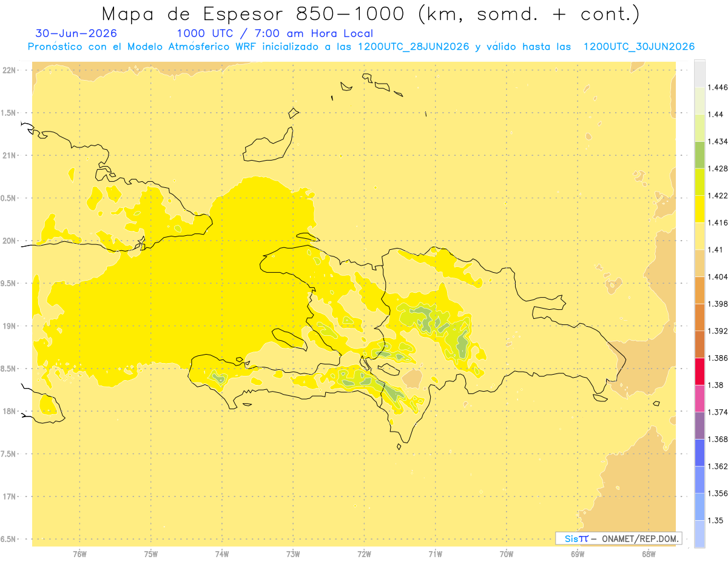Select the '75W' longitude label
This screenshot has width=728, height=562.
click(x=151, y=554)
